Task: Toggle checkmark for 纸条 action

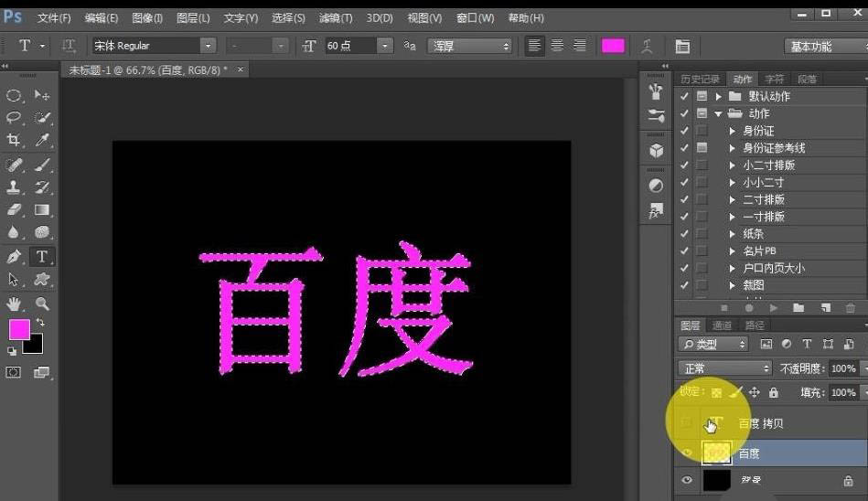Action: click(x=685, y=234)
